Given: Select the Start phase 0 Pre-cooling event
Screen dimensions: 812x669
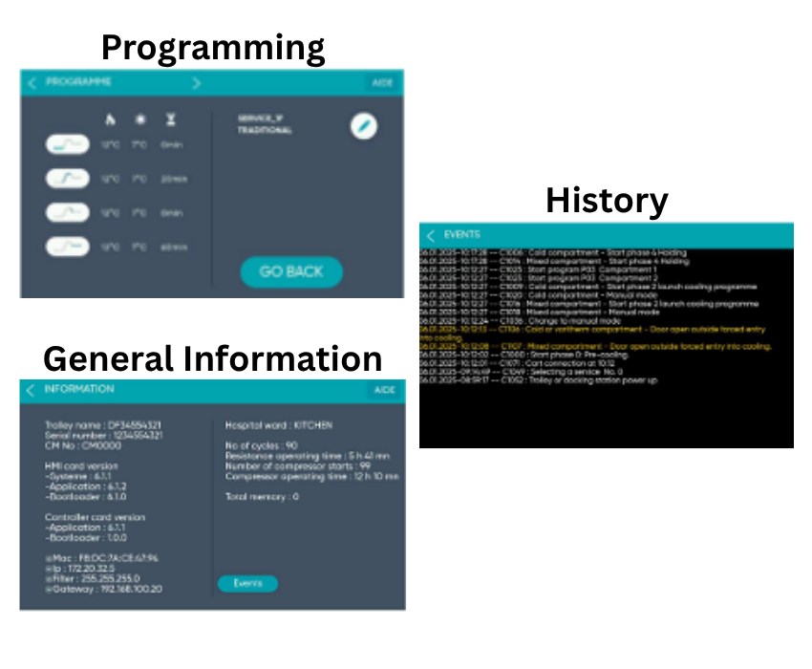Looking at the screenshot, I should [524, 355].
